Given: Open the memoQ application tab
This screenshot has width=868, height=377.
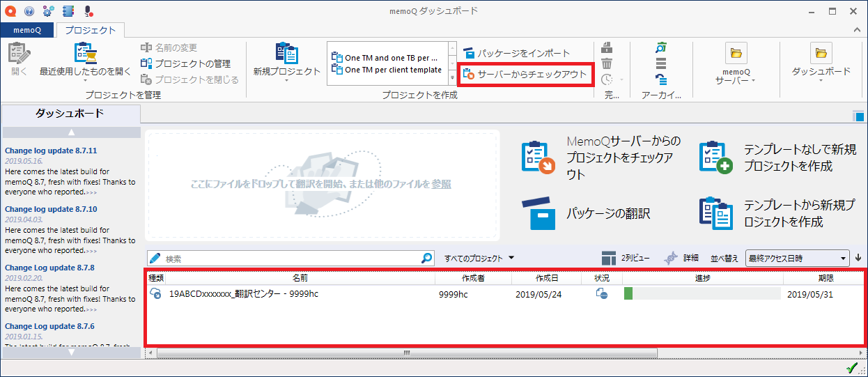Looking at the screenshot, I should [x=27, y=30].
